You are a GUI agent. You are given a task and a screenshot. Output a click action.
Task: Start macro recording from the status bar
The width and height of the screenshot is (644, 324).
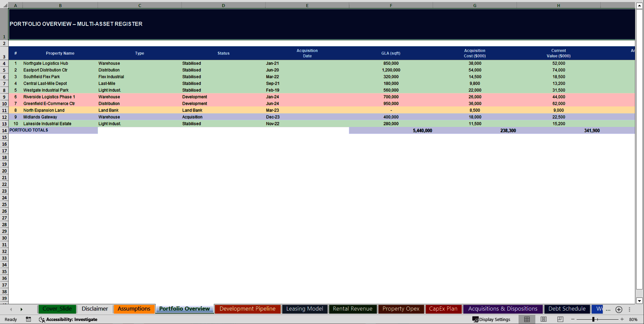point(29,319)
